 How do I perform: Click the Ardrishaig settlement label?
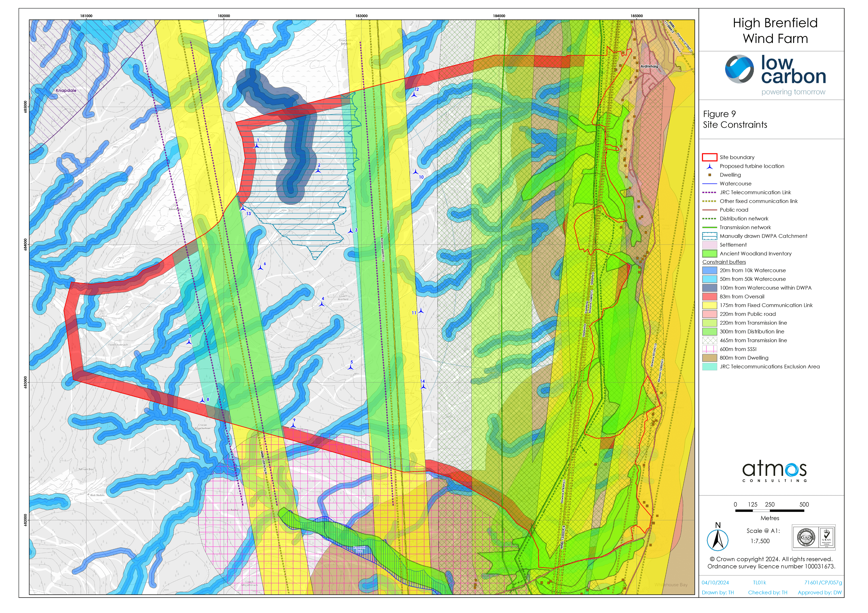[x=649, y=66]
